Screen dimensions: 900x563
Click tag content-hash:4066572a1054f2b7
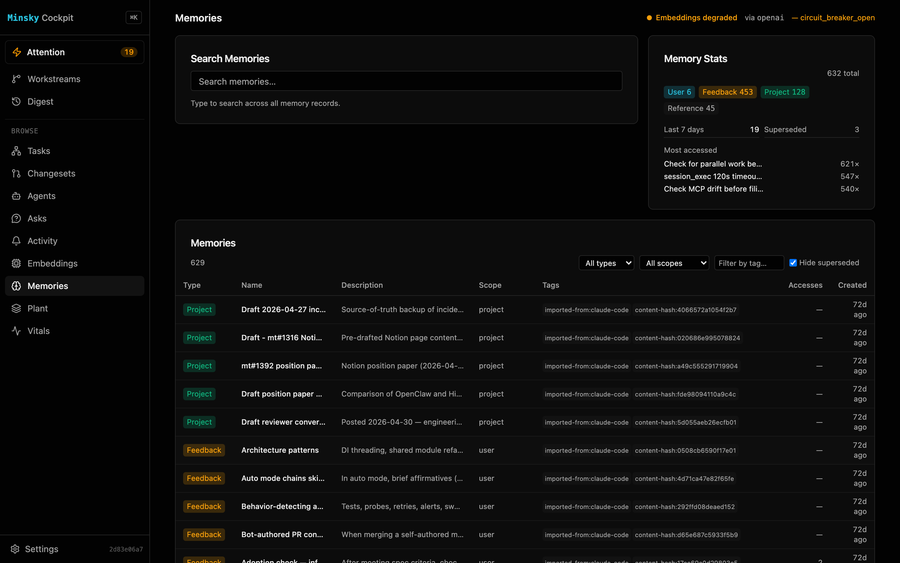[x=685, y=310]
